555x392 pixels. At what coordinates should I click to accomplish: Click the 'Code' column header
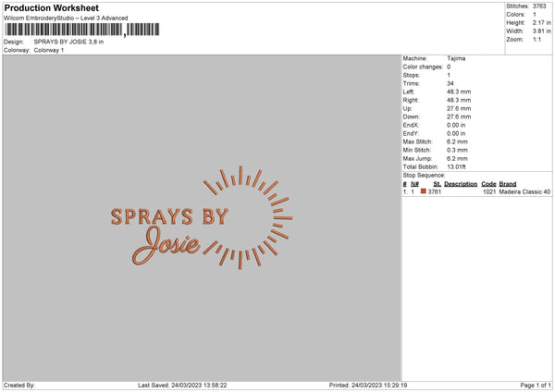click(x=488, y=183)
